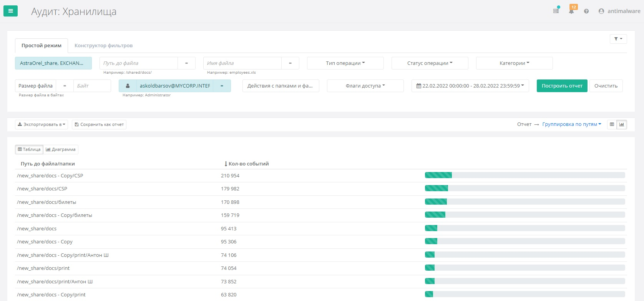Toggle the file size comparison operator
The height and width of the screenshot is (301, 644).
click(x=65, y=86)
